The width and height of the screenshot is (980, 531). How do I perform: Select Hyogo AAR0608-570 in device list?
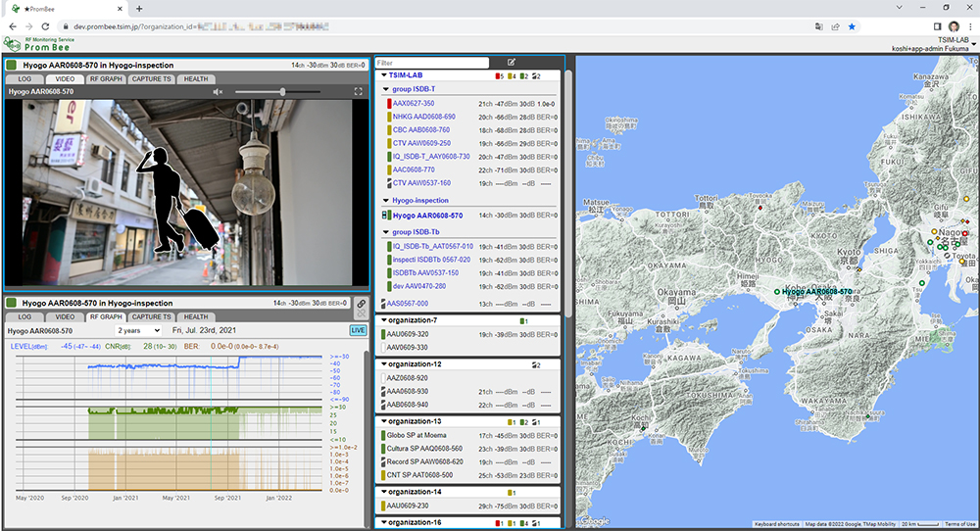pyautogui.click(x=428, y=216)
